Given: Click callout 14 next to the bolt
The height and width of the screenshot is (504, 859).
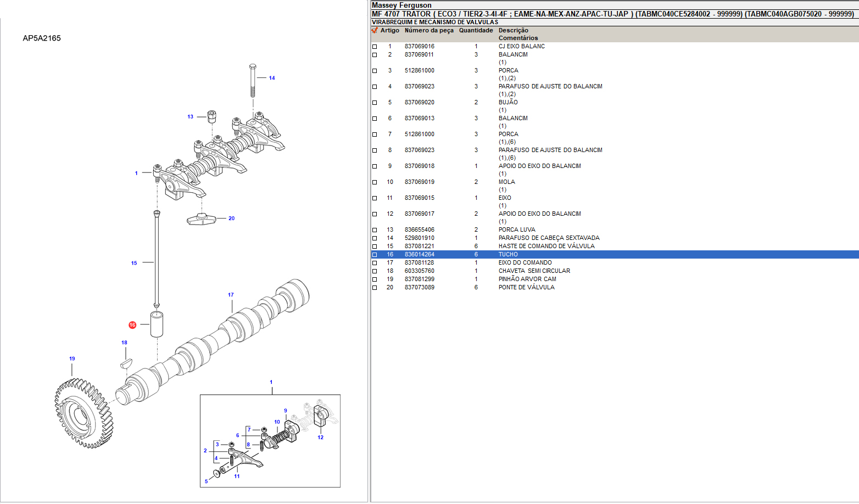Looking at the screenshot, I should tap(272, 78).
